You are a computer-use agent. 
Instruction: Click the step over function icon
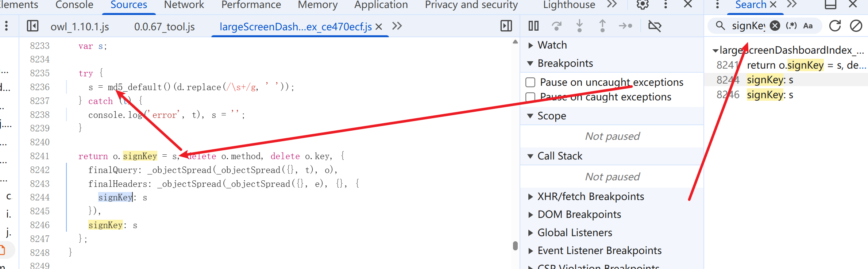(x=556, y=26)
